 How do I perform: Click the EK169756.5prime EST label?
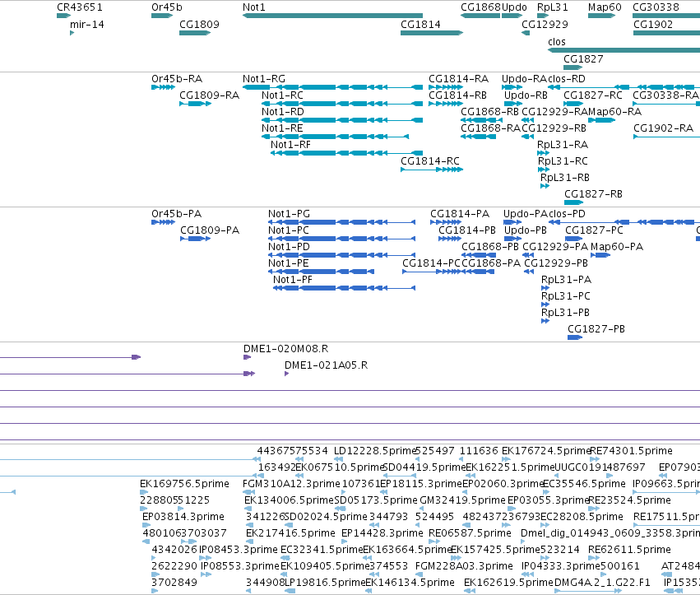(184, 484)
